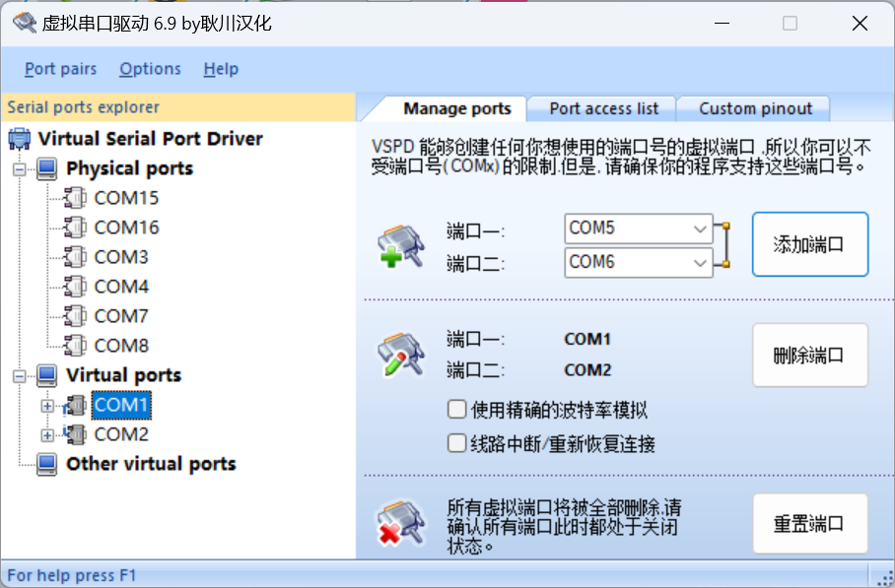The height and width of the screenshot is (588, 895).
Task: Select COM7 in physical ports
Action: (x=121, y=316)
